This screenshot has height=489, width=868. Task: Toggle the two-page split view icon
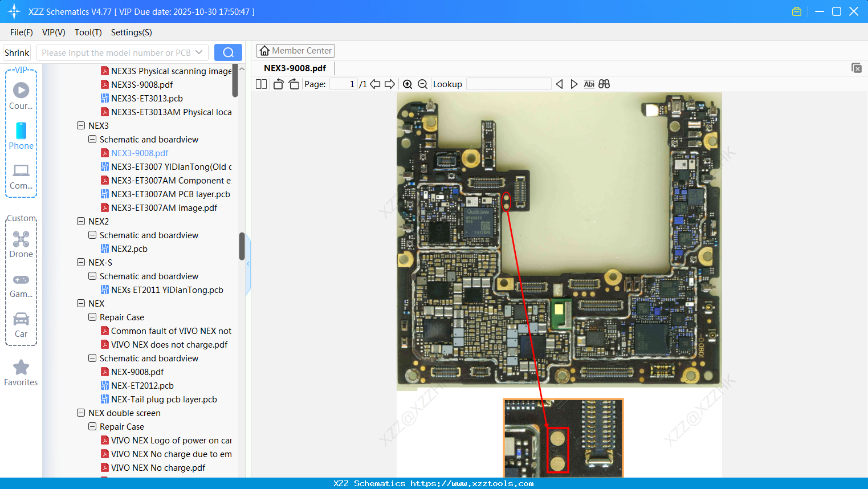coord(261,84)
